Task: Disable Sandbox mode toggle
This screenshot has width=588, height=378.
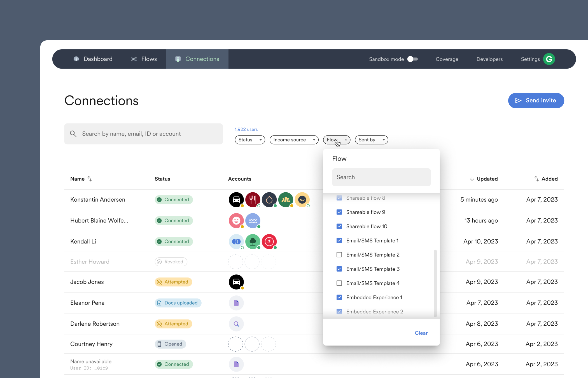Action: 412,59
